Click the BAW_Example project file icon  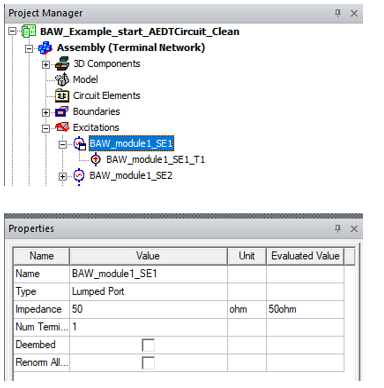[29, 31]
